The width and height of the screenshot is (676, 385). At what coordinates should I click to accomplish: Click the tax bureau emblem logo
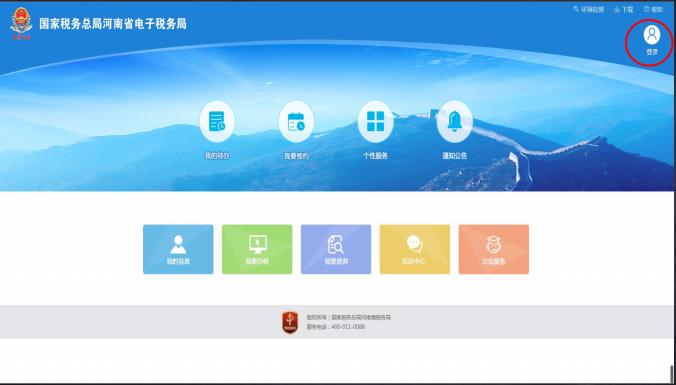21,23
